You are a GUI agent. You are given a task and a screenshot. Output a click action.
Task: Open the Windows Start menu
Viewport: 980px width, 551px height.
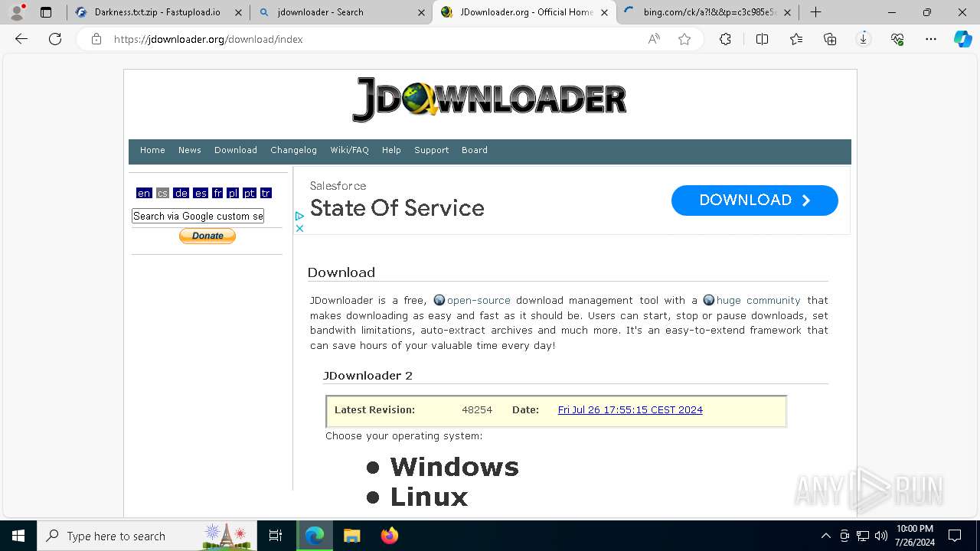click(18, 536)
